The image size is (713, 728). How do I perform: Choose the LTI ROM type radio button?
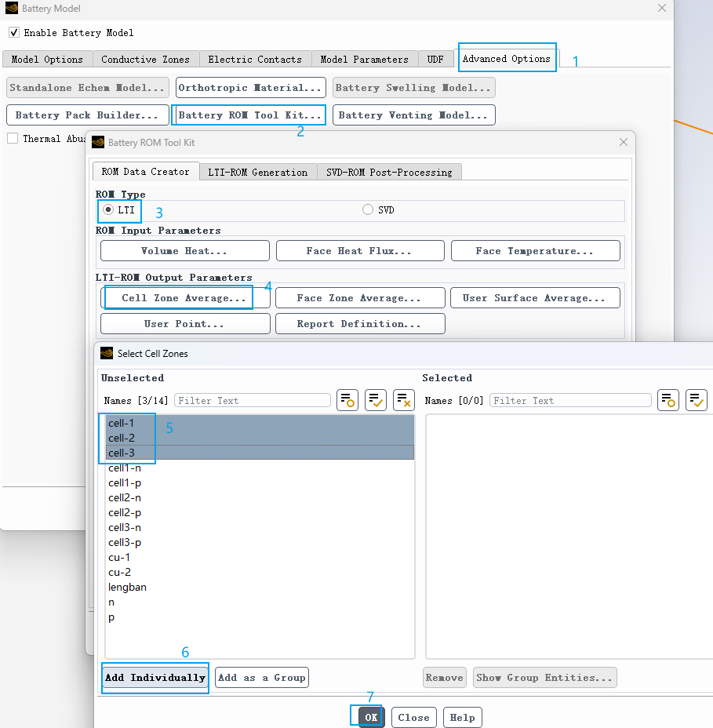[108, 210]
